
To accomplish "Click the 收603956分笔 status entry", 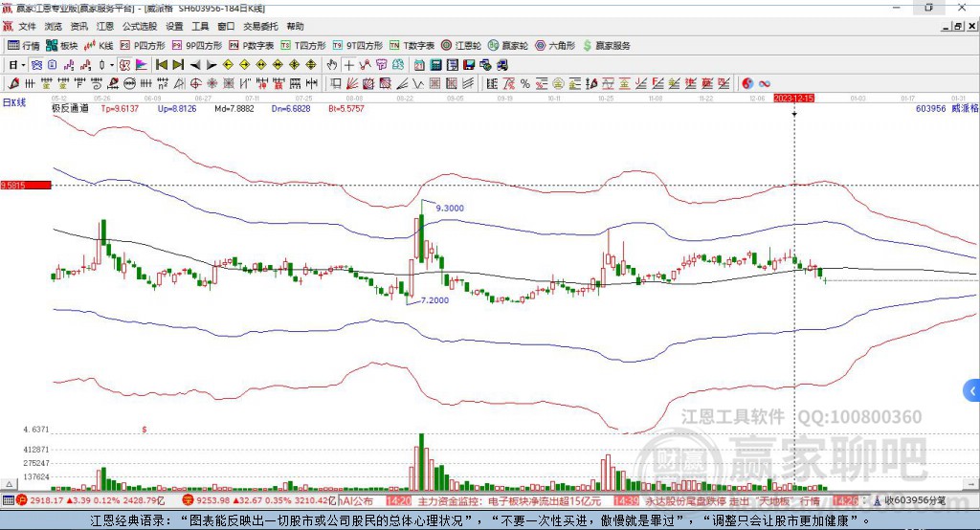I will 909,500.
